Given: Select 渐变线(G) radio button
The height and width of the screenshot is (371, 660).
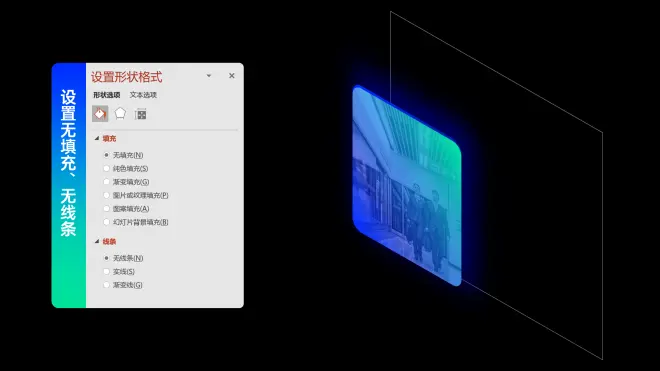Looking at the screenshot, I should [106, 285].
